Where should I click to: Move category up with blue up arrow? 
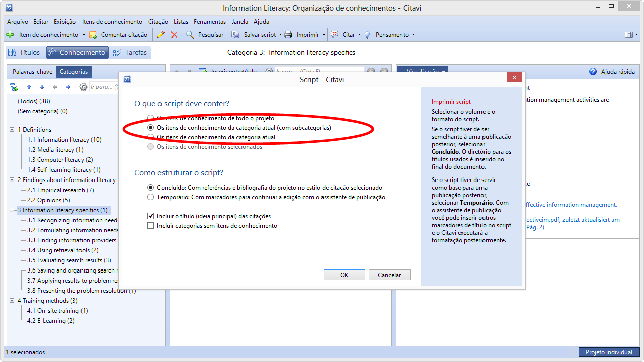29,87
